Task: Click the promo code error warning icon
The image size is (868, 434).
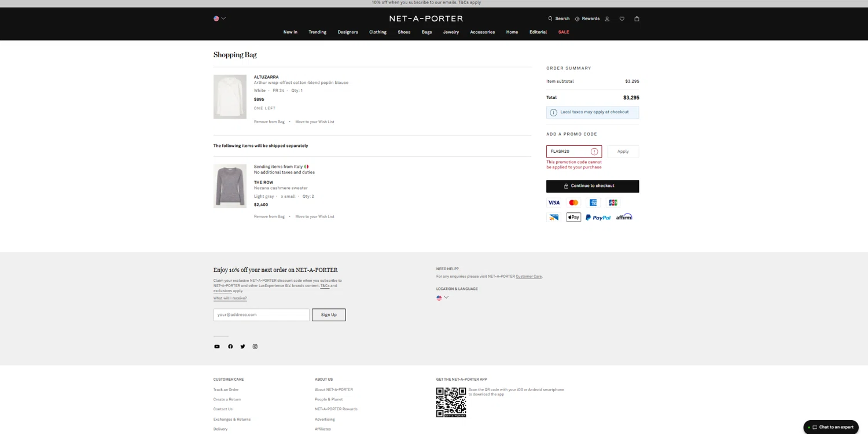Action: pyautogui.click(x=594, y=152)
